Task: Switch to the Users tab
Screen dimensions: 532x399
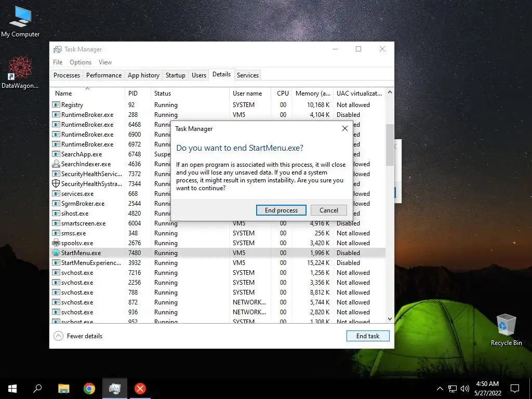Action: click(199, 75)
